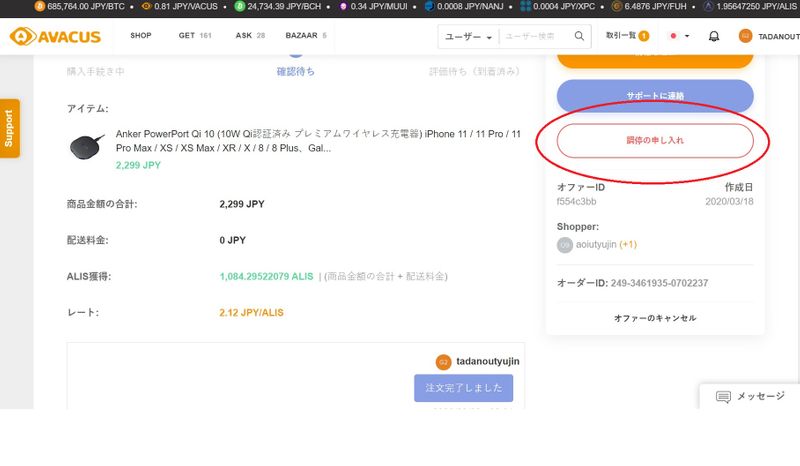
Task: Click the aoiutyujin shopper avatar
Action: click(x=565, y=245)
